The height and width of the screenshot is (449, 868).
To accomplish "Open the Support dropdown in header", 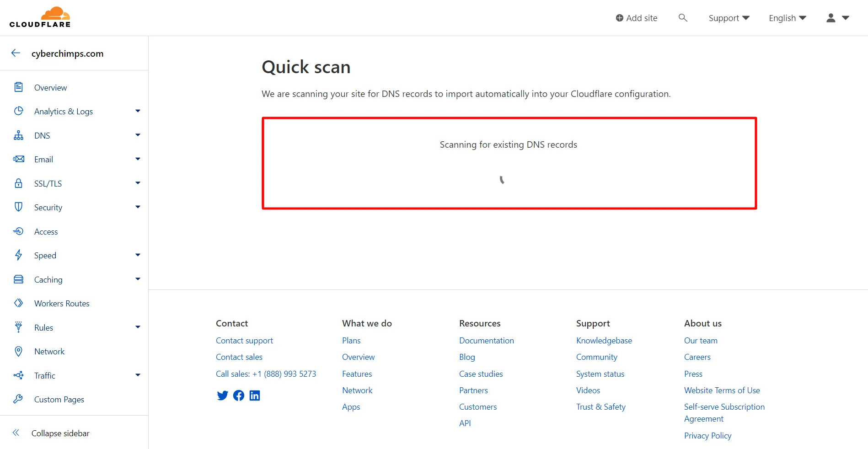I will (x=729, y=18).
